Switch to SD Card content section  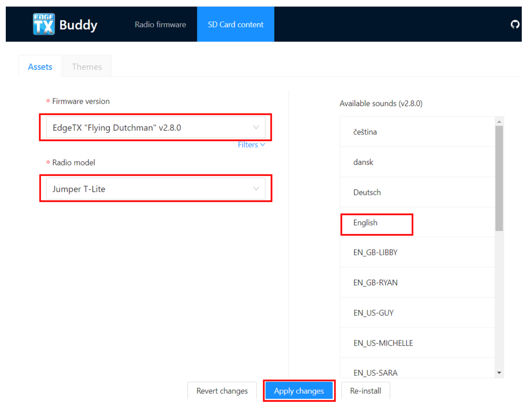point(236,24)
